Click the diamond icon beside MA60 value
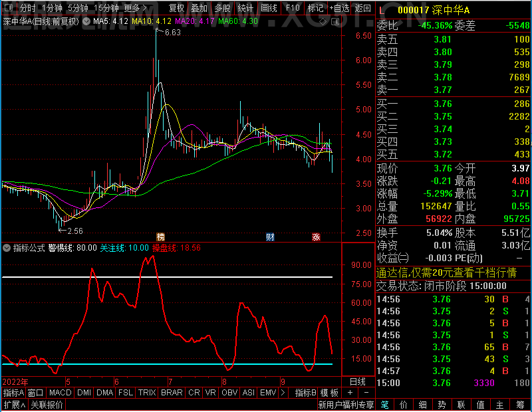The width and height of the screenshot is (532, 412). click(323, 22)
